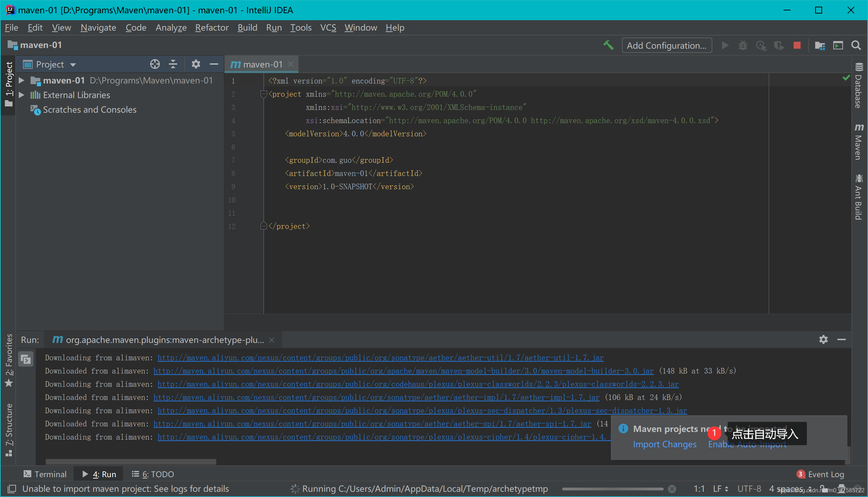Click Import Changes button in Maven notification
The width and height of the screenshot is (868, 497).
664,444
